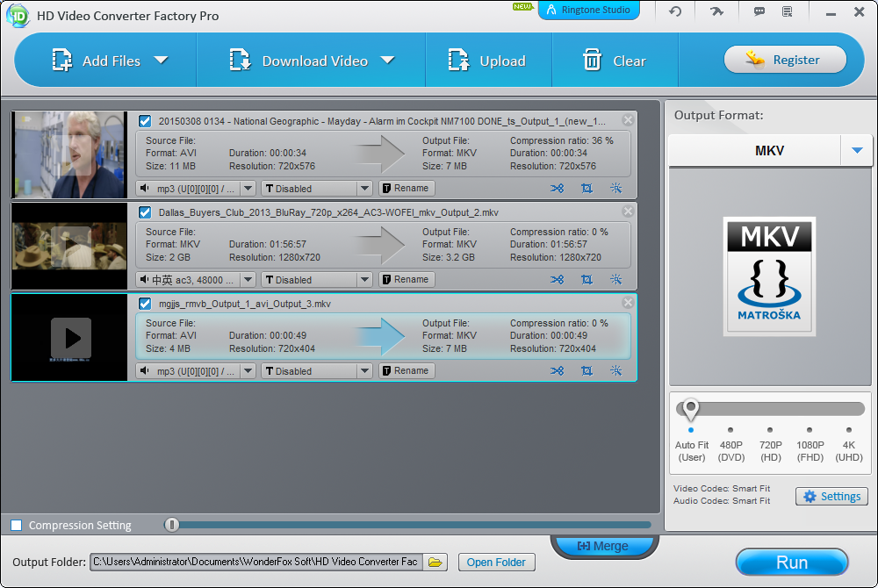Open subtitle Disabled dropdown for mgjjs_rmvb video
This screenshot has height=588, width=878.
(x=364, y=371)
